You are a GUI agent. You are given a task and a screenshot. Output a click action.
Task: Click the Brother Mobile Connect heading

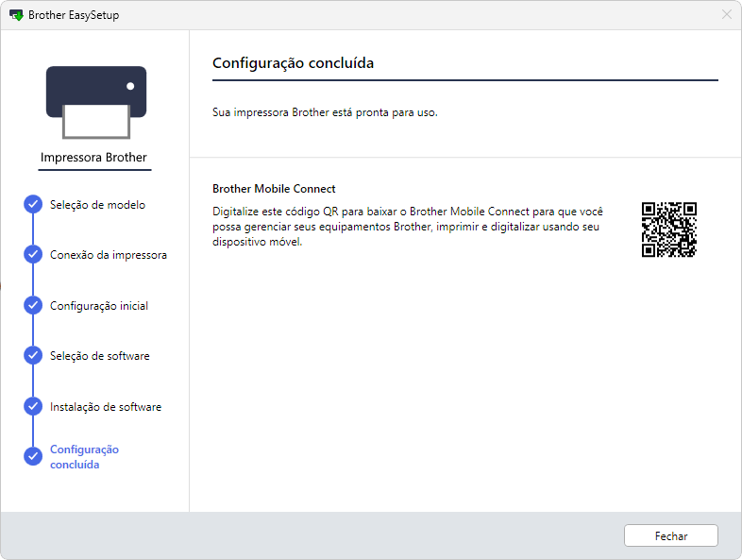coord(274,189)
